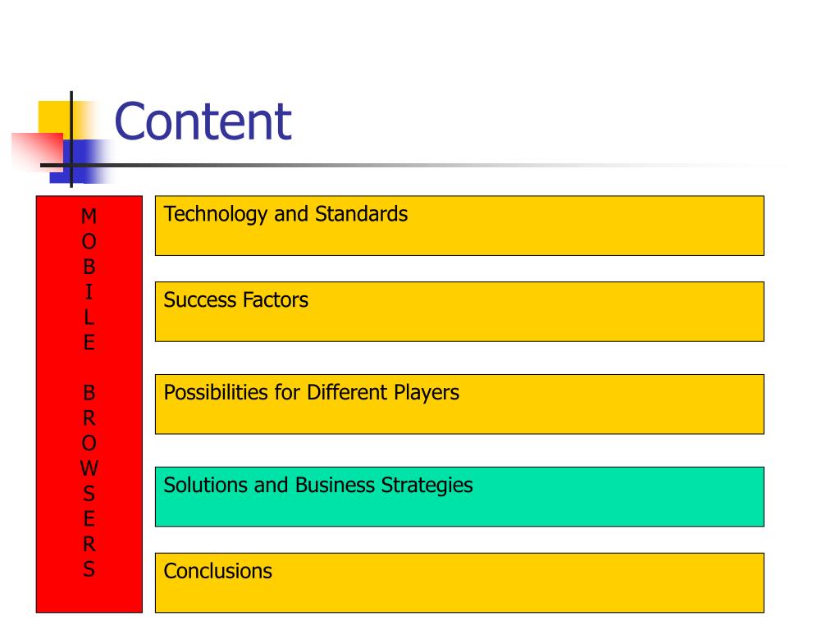840x630 pixels.
Task: Click the red faded square in the logo
Action: [x=38, y=152]
